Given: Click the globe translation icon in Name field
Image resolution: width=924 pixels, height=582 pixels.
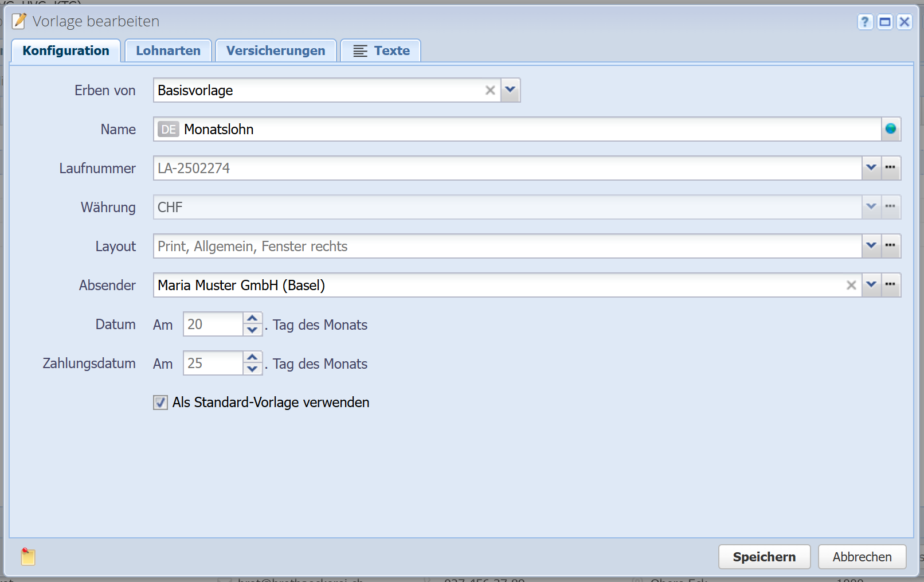Looking at the screenshot, I should tap(890, 129).
